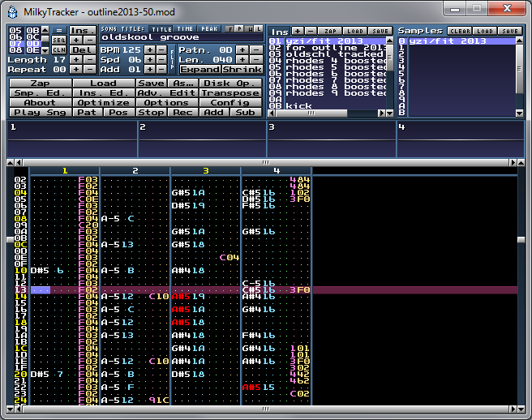
Task: Open the Options panel
Action: point(167,103)
